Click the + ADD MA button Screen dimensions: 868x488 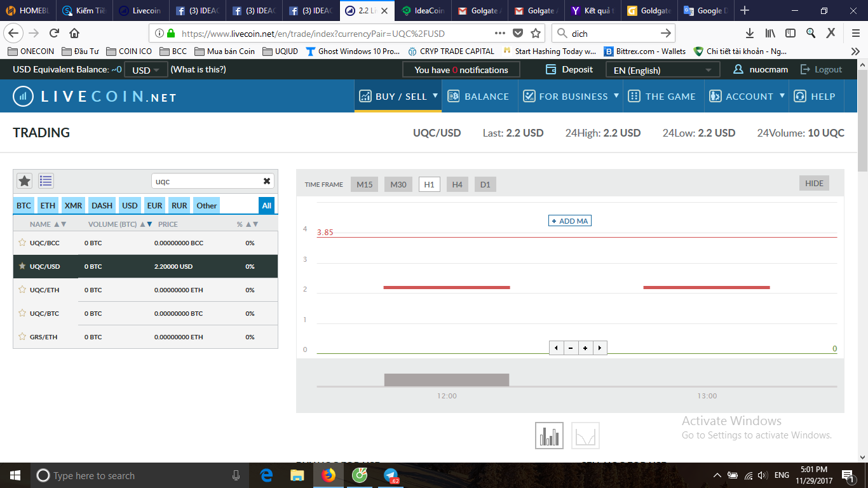click(570, 220)
